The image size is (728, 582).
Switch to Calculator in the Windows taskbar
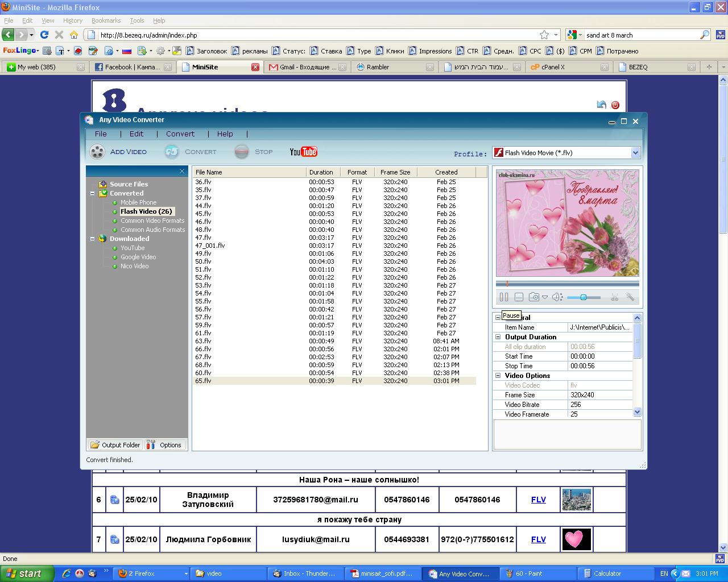(607, 573)
